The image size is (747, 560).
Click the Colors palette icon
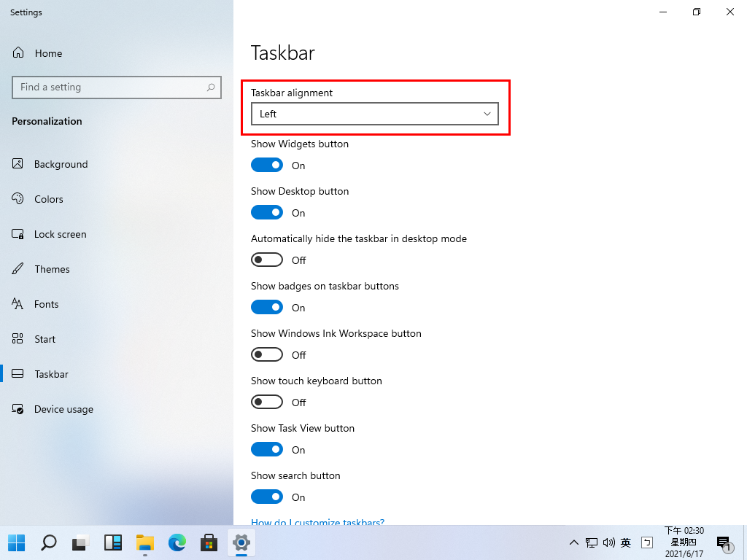[x=18, y=198]
